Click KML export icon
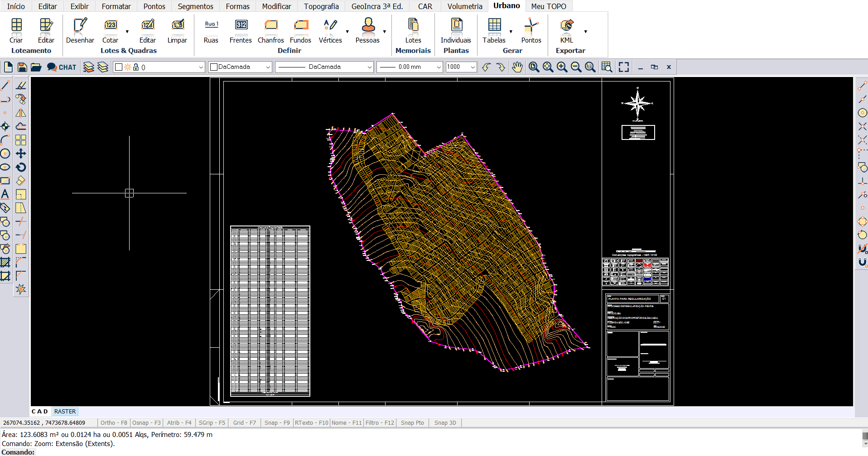 click(x=567, y=30)
